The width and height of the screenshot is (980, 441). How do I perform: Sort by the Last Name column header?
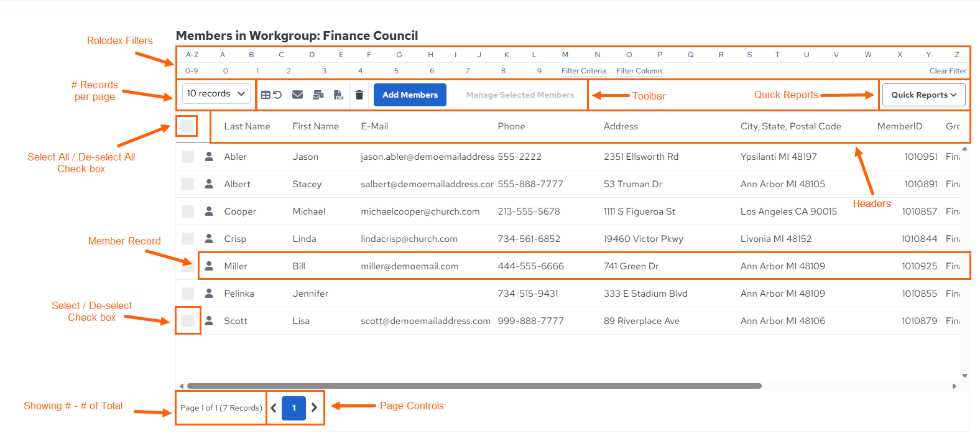click(247, 126)
